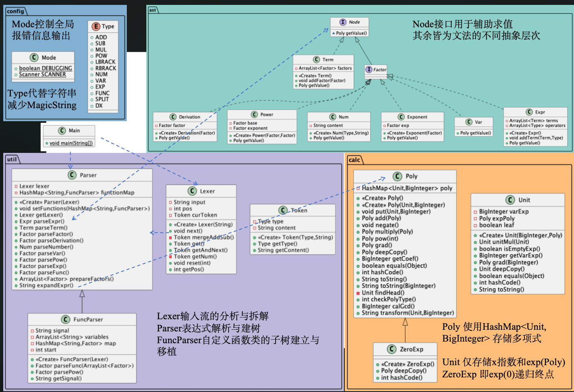Click String getSignal() method in FuncParser
574x392 pixels.
coord(59,379)
